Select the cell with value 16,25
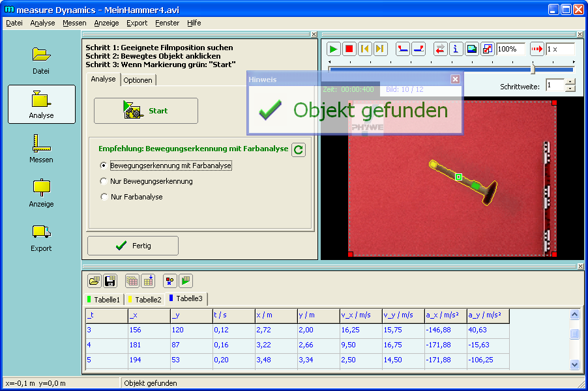 point(361,330)
